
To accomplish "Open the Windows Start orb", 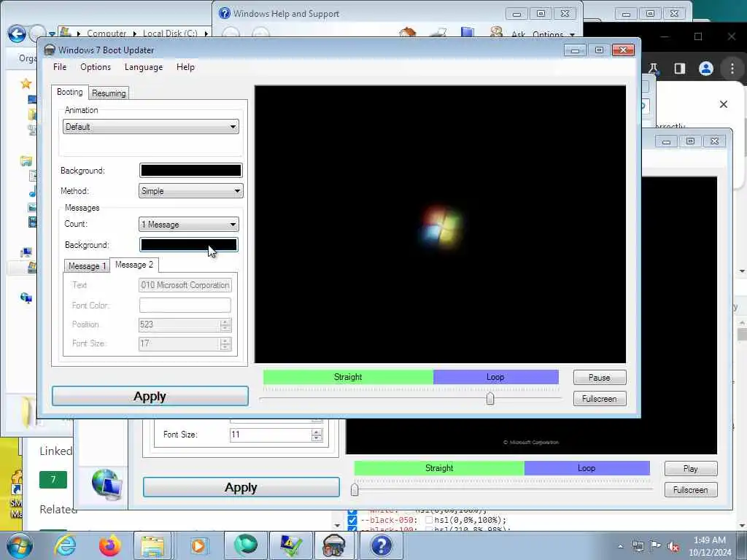I will [x=20, y=545].
